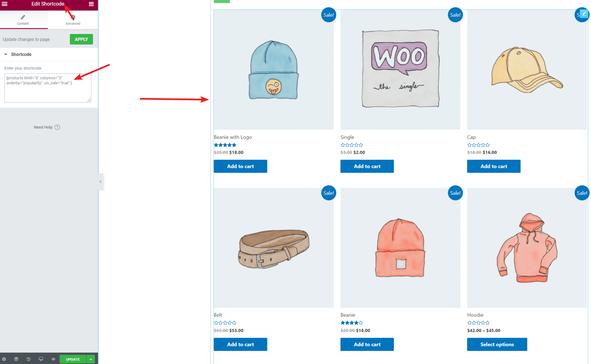Add the Belt to cart

coord(240,344)
